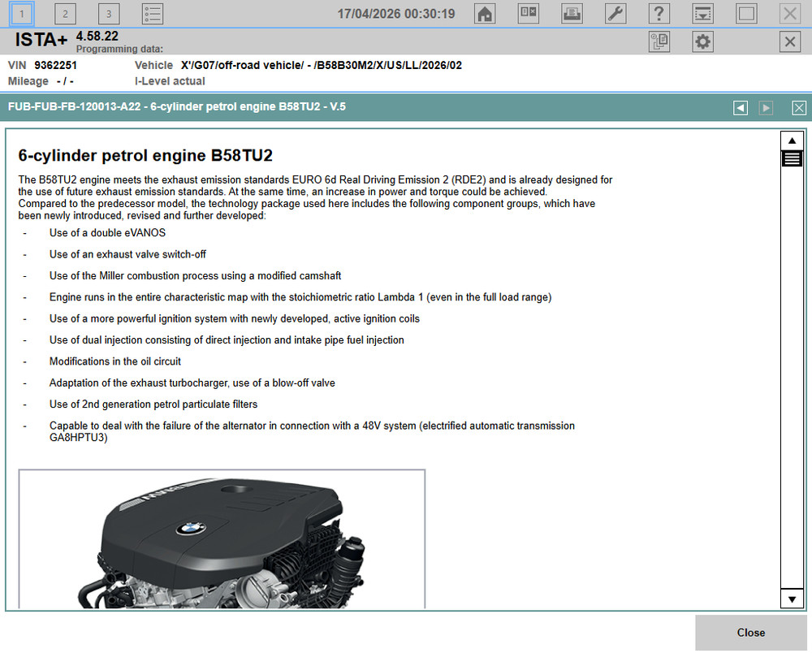The image size is (812, 653).
Task: Click the VIN number 9362251 text
Action: 57,66
